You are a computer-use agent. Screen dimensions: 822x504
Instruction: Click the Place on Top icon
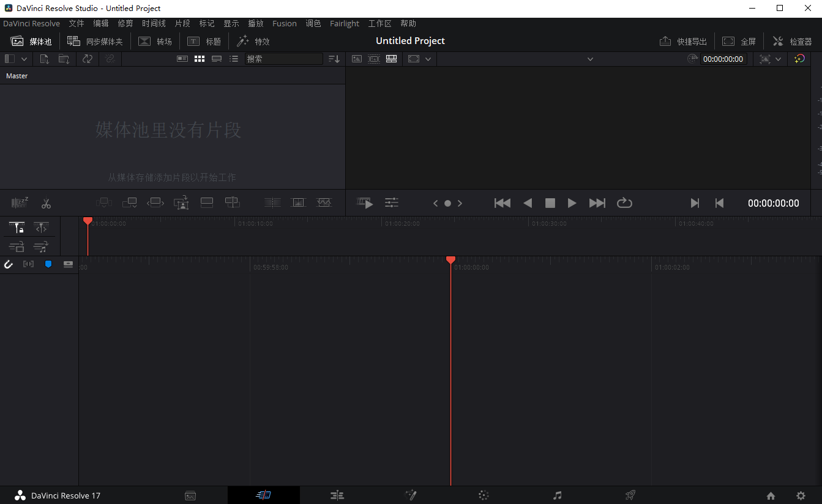click(x=207, y=202)
